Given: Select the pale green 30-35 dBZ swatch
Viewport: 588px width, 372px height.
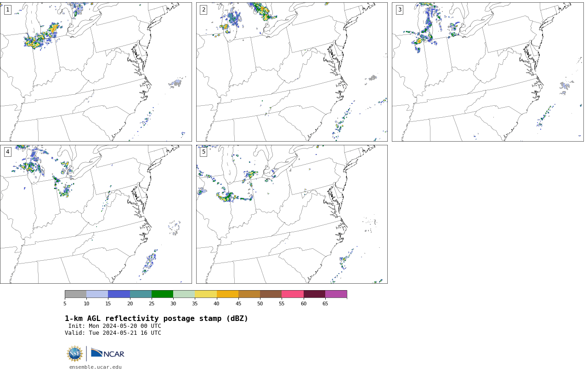Looking at the screenshot, I should (x=184, y=294).
